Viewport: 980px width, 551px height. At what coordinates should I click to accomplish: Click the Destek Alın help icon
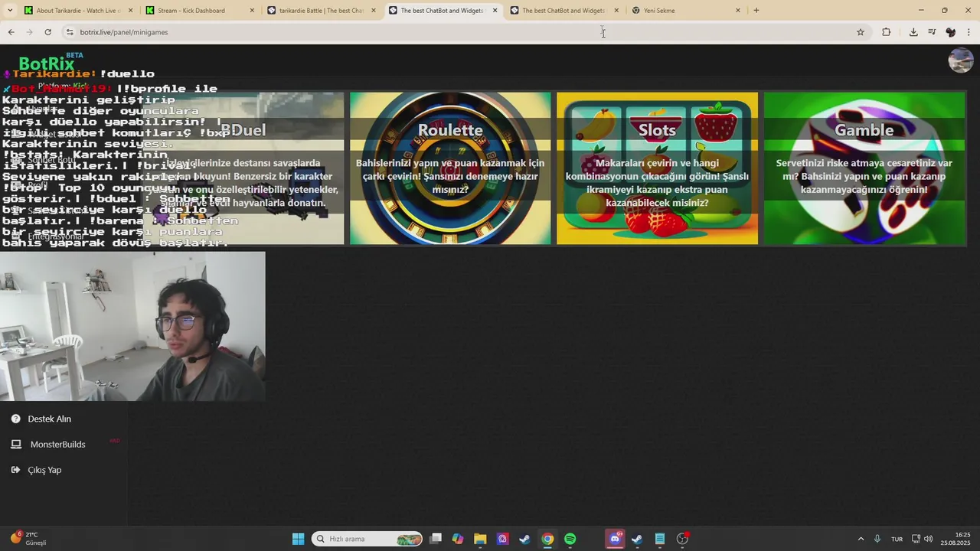point(15,419)
